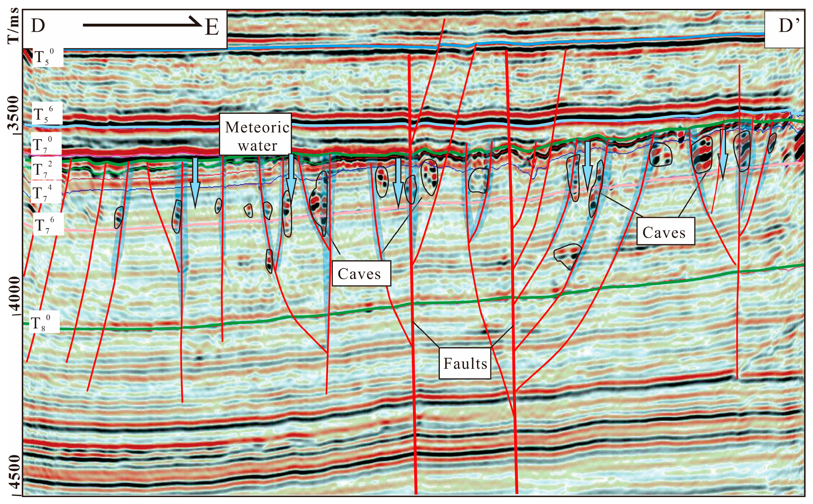Click the letter D at top left

pos(38,26)
